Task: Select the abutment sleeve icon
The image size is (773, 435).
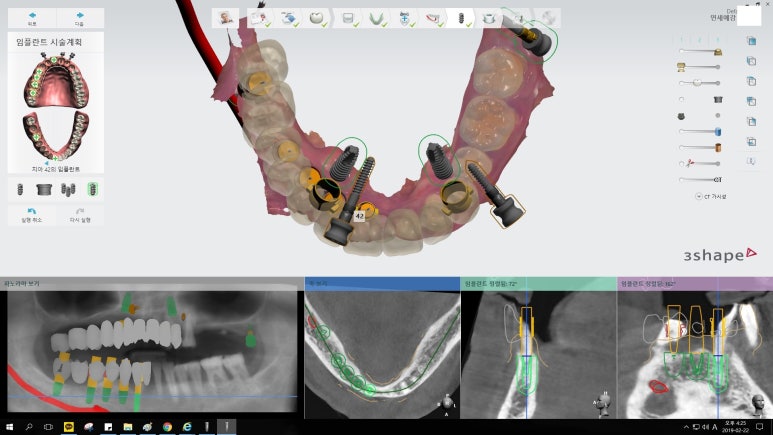Action: 43,188
